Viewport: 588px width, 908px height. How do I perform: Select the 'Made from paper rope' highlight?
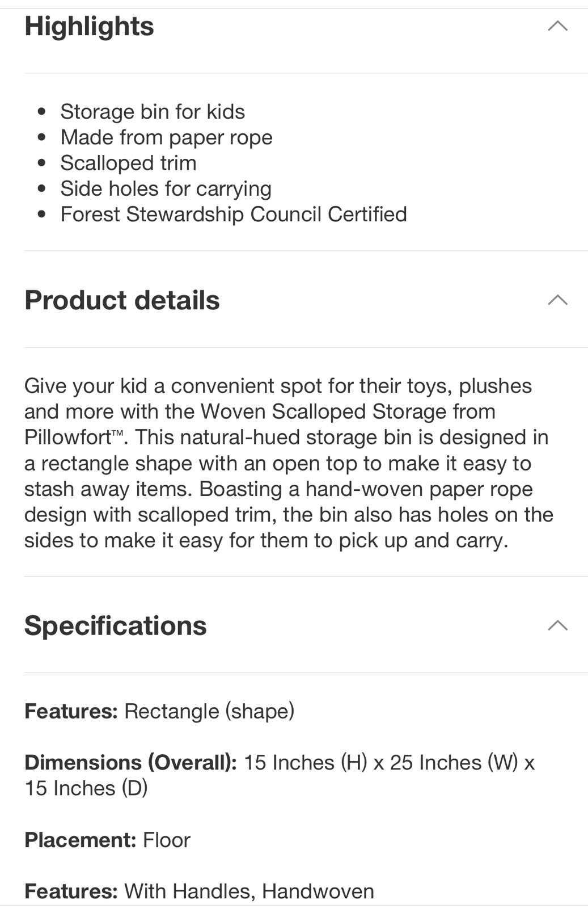pos(166,137)
